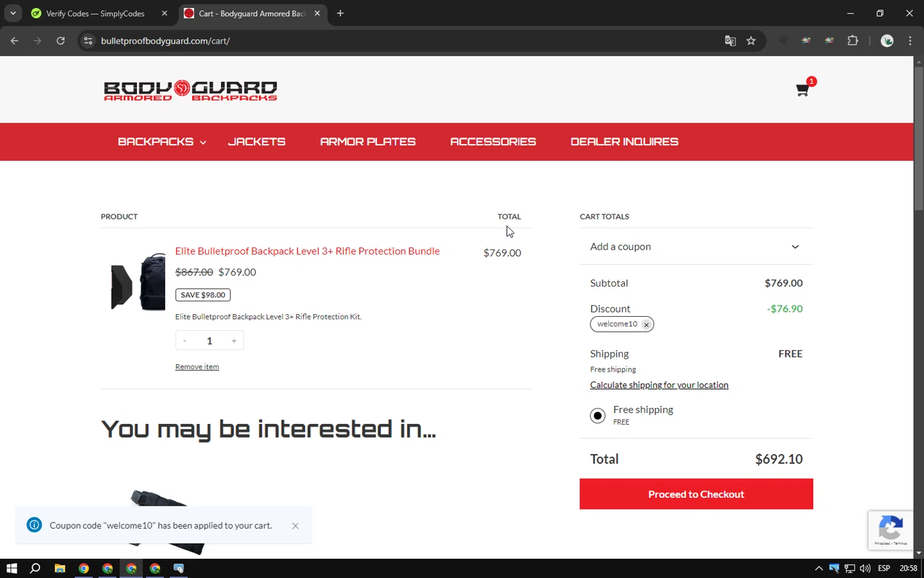
Task: Click the product thumbnail image in cart
Action: (138, 282)
